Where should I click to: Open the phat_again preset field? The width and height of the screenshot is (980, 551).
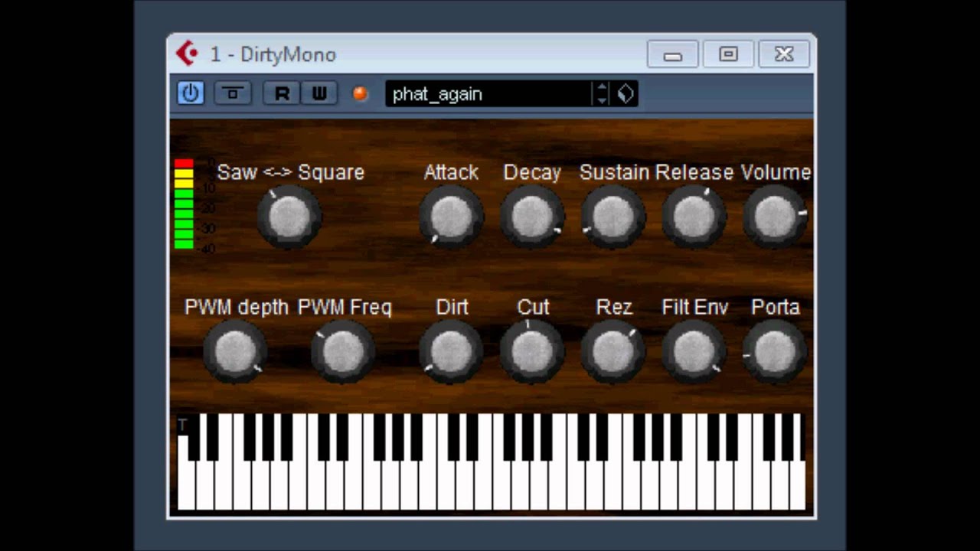pos(488,93)
